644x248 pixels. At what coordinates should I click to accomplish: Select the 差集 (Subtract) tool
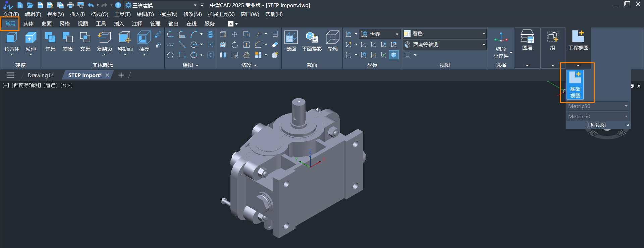point(68,42)
